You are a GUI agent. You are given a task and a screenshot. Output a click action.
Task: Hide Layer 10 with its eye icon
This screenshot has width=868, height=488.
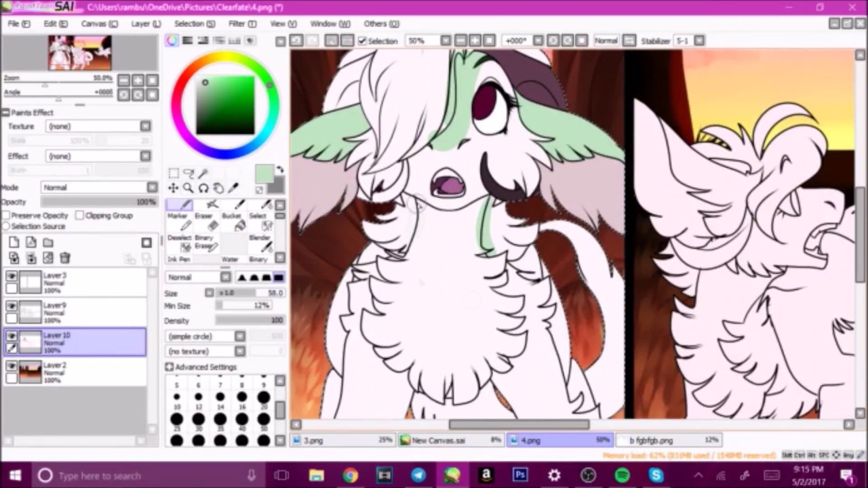coord(12,336)
